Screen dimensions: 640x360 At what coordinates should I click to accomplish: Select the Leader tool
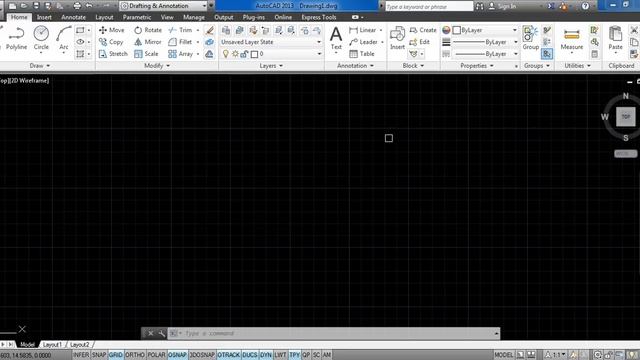pyautogui.click(x=363, y=42)
